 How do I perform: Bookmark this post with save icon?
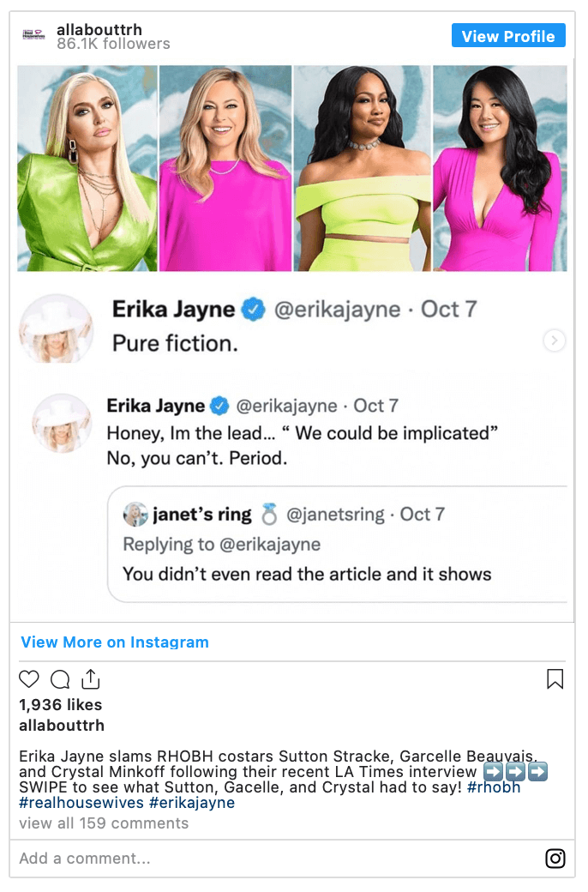click(x=555, y=678)
